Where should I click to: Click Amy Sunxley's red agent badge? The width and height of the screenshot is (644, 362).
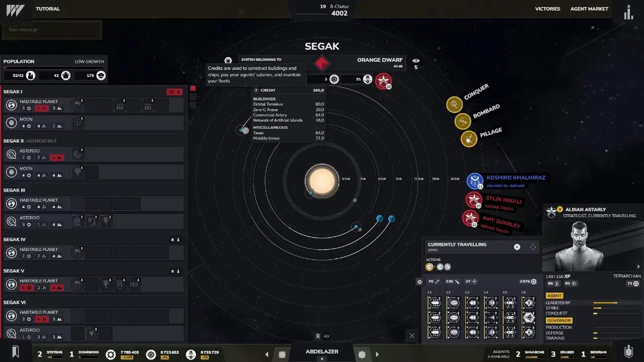pyautogui.click(x=470, y=218)
